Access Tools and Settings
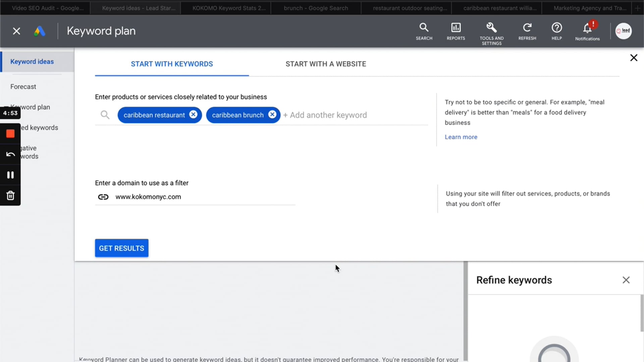Screen dimensions: 644x362 491,31
